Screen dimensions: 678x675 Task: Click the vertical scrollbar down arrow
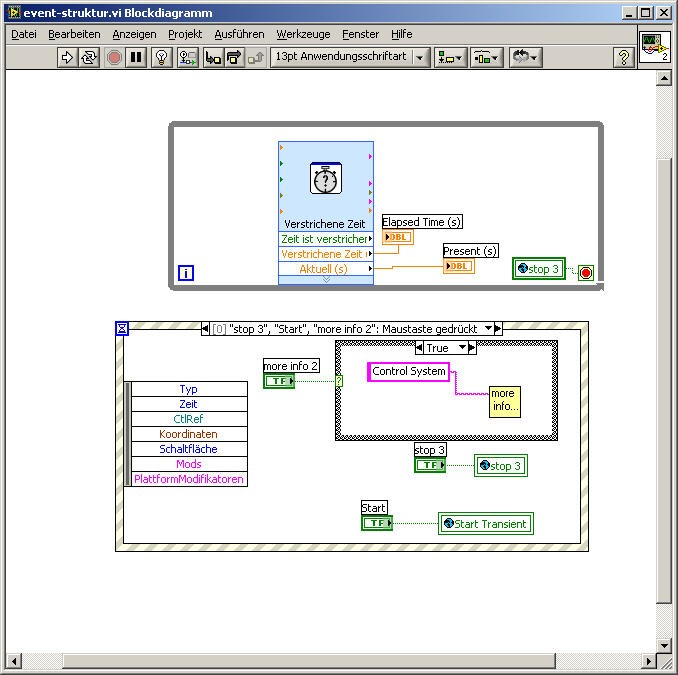[x=663, y=646]
